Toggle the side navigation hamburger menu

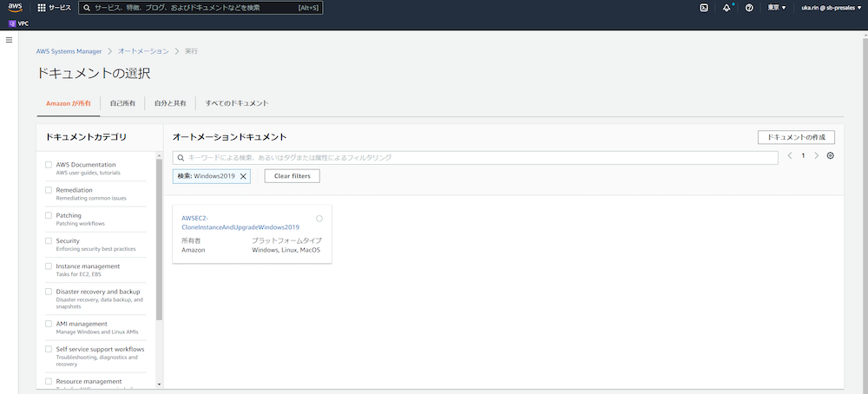pos(9,40)
